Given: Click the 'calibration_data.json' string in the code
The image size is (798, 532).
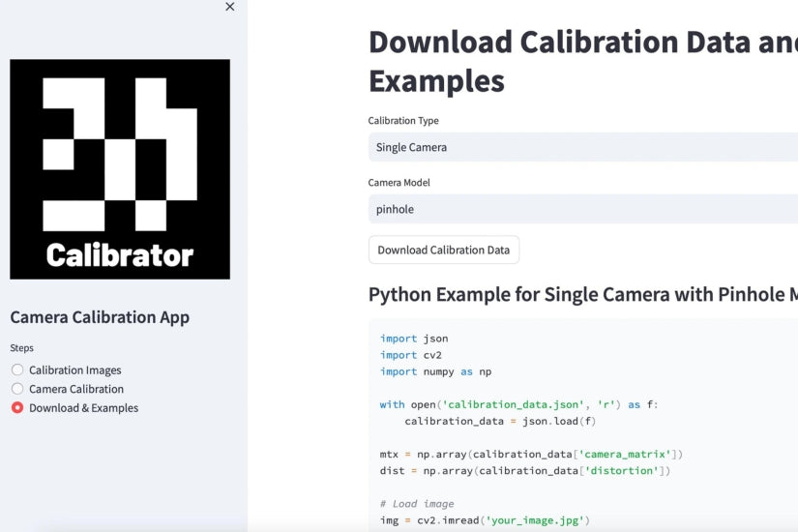Looking at the screenshot, I should [512, 404].
